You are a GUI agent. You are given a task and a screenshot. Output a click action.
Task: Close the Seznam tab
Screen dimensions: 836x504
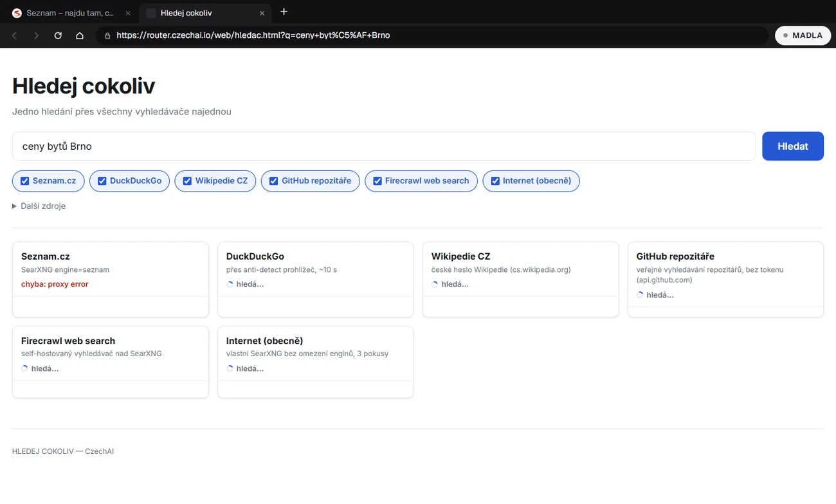(128, 13)
